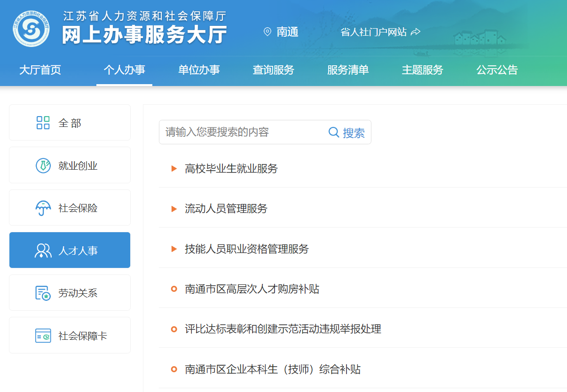
Task: Select the 全部 grid icon in sidebar
Action: click(43, 123)
